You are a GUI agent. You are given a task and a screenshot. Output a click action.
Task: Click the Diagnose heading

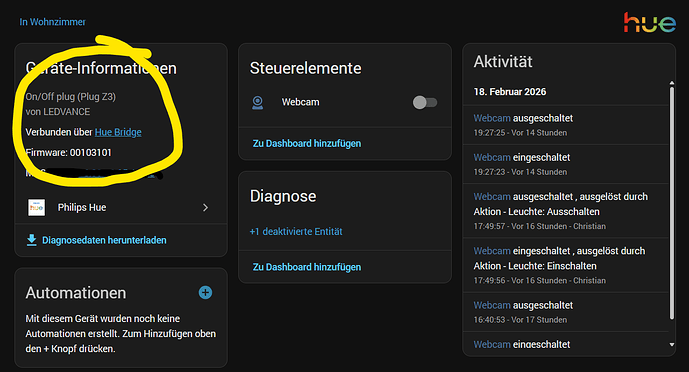(x=283, y=196)
